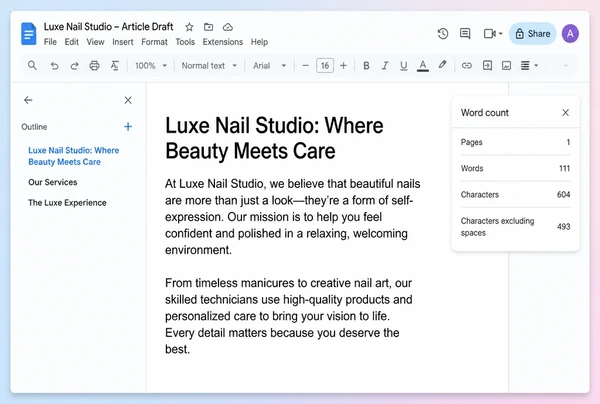
Task: Redo the last action
Action: pyautogui.click(x=74, y=66)
